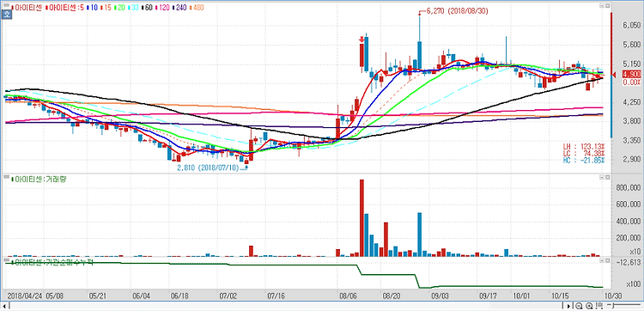Click the LC : 74.38% statistic
This screenshot has height=311, width=644.
pos(584,153)
